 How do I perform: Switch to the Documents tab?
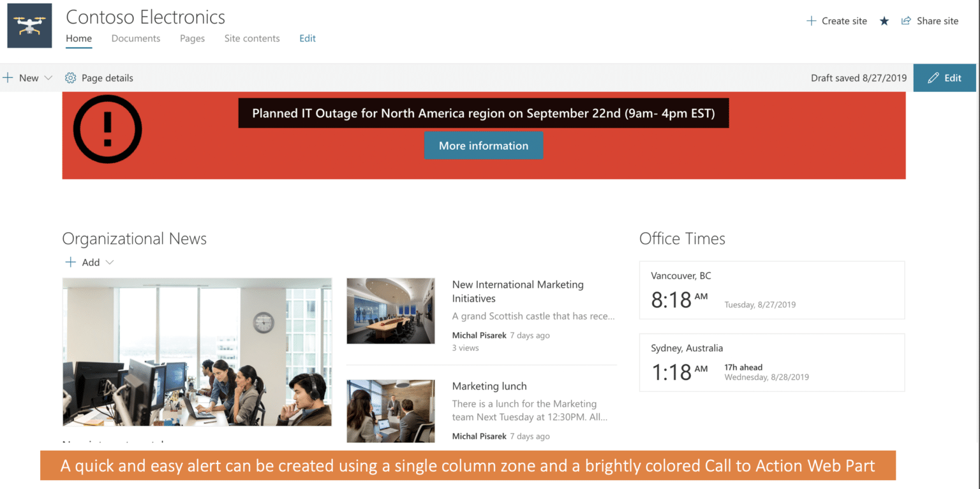click(x=135, y=38)
